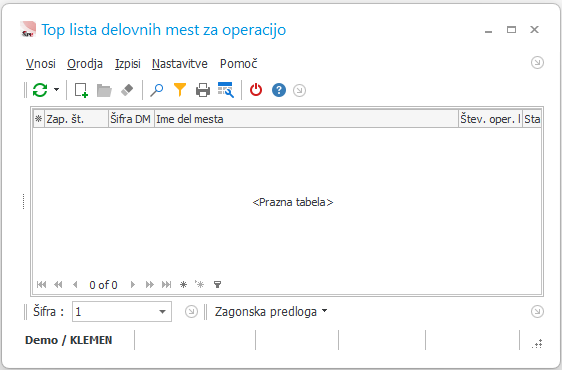This screenshot has width=562, height=370.
Task: Click the bottom right toolbar overflow arrow
Action: (x=537, y=312)
